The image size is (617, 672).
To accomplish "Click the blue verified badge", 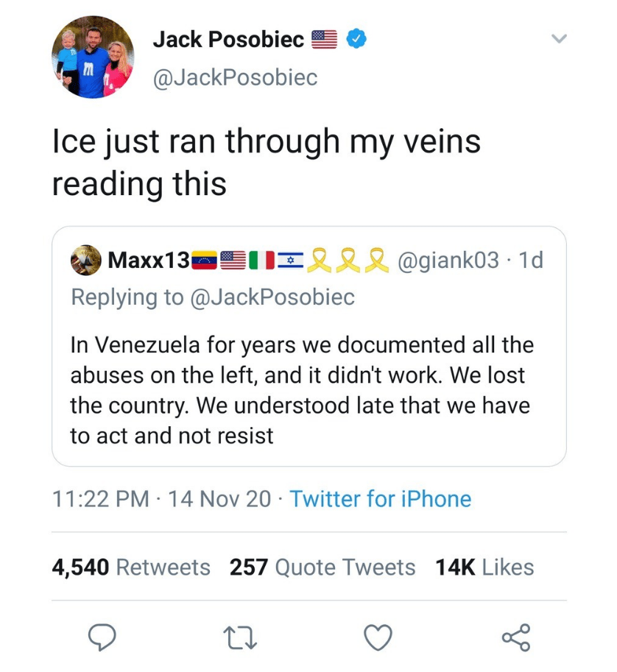I will [x=356, y=40].
